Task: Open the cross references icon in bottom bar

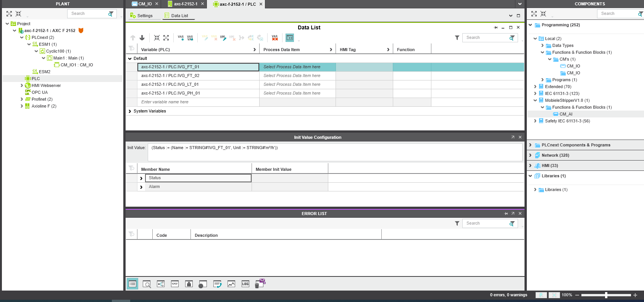Action: pos(161,284)
